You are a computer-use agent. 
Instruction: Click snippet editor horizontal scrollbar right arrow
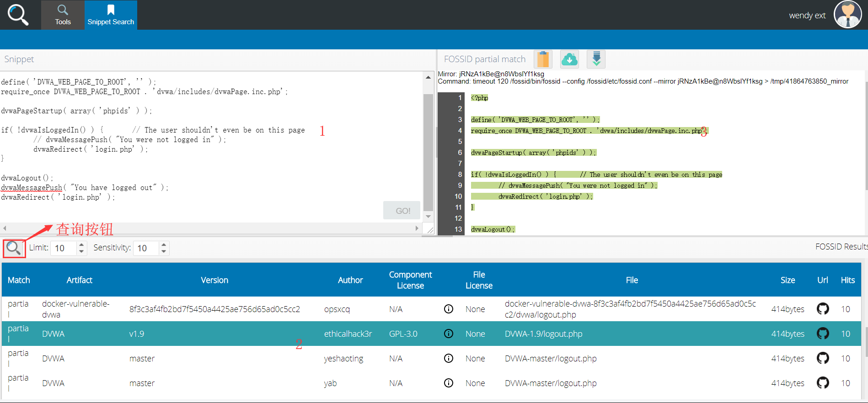click(x=417, y=228)
